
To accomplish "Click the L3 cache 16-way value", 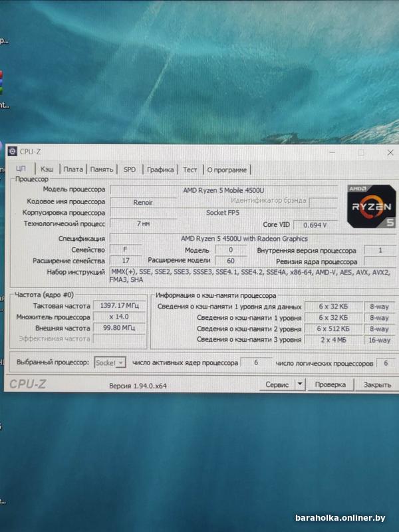I will coord(380,340).
